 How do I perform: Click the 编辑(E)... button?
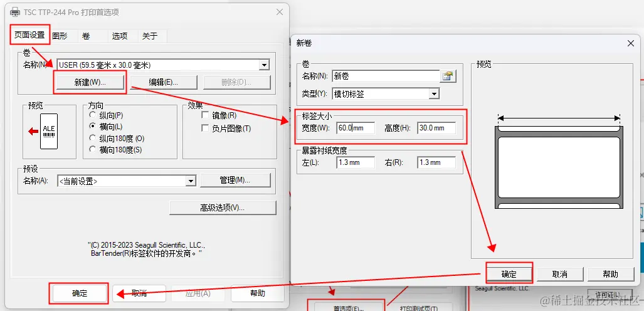pos(164,82)
